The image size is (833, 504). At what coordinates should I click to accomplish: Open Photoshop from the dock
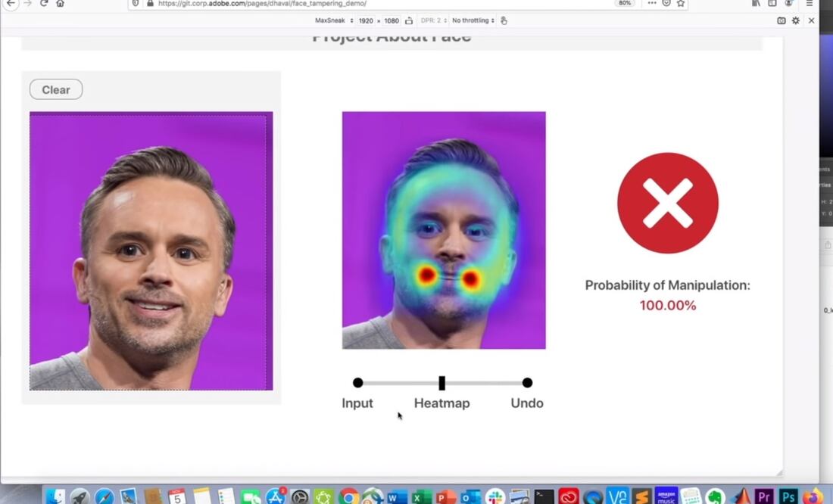[x=788, y=496]
